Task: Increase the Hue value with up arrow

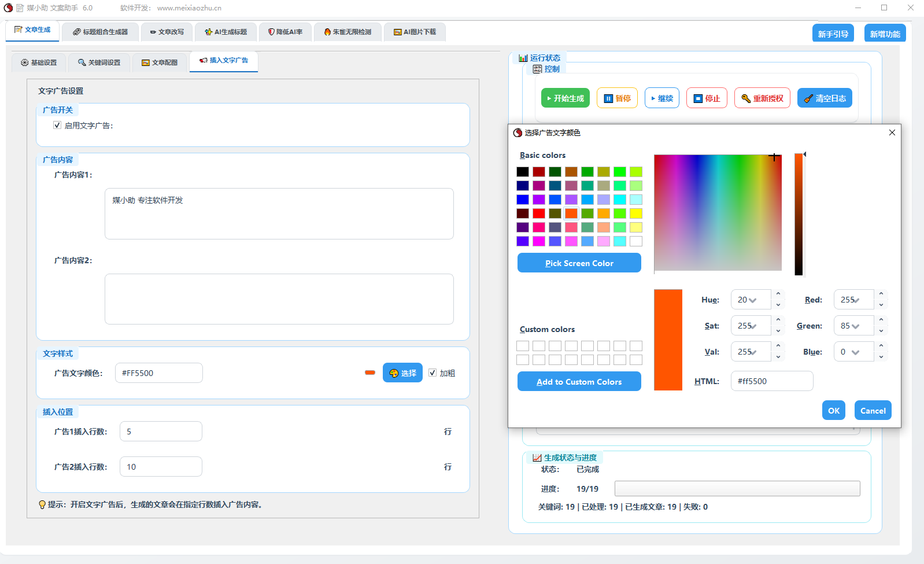Action: pos(778,294)
